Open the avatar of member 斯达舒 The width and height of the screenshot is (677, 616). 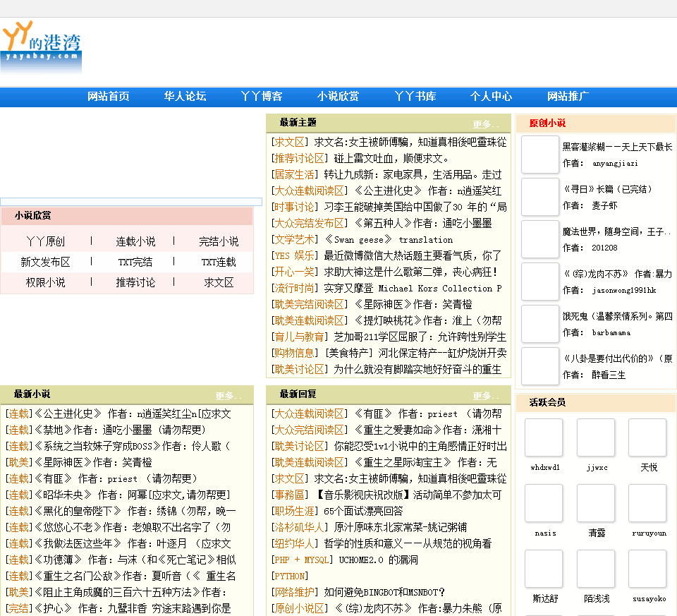tap(544, 569)
